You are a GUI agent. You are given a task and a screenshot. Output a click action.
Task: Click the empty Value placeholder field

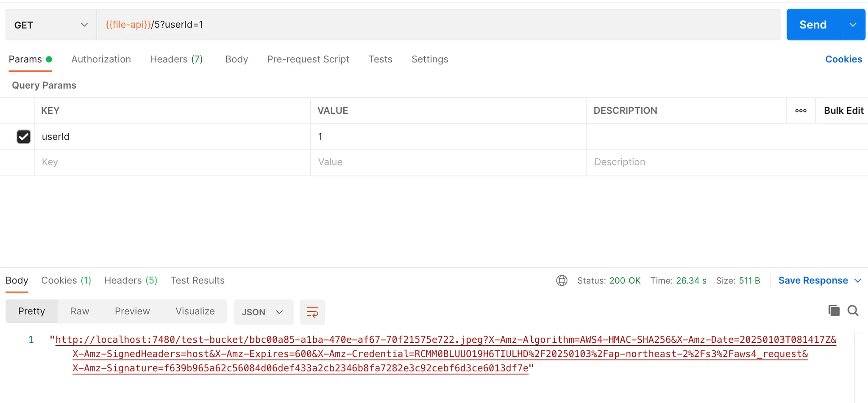point(448,162)
